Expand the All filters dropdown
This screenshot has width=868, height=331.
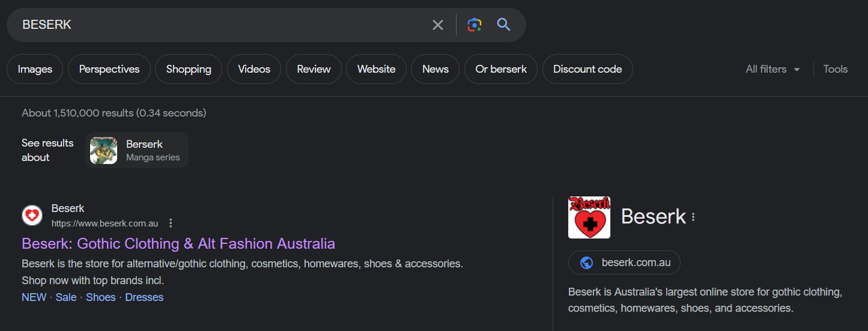[x=772, y=69]
